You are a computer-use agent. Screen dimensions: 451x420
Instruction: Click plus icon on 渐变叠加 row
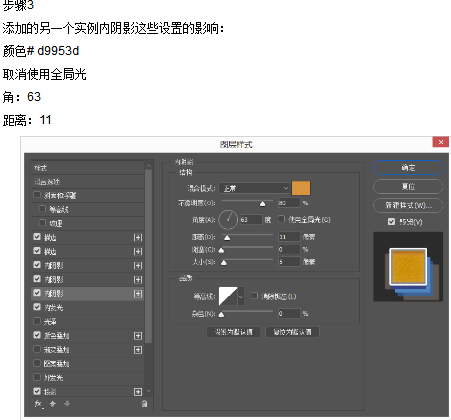[138, 350]
